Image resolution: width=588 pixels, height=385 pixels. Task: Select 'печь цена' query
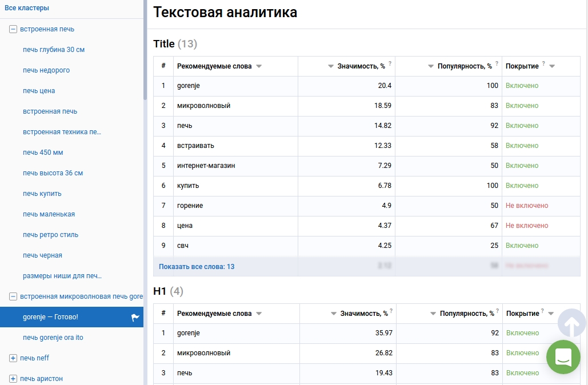pyautogui.click(x=39, y=91)
